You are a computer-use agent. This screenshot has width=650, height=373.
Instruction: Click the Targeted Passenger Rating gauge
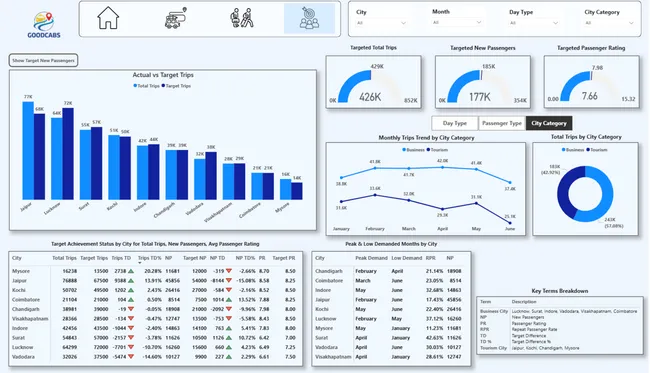point(591,82)
